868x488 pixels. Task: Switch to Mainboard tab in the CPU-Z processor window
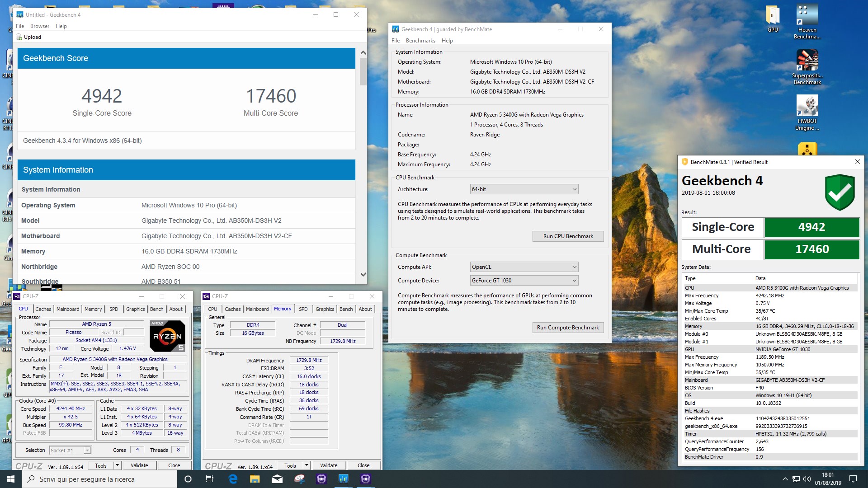[68, 309]
